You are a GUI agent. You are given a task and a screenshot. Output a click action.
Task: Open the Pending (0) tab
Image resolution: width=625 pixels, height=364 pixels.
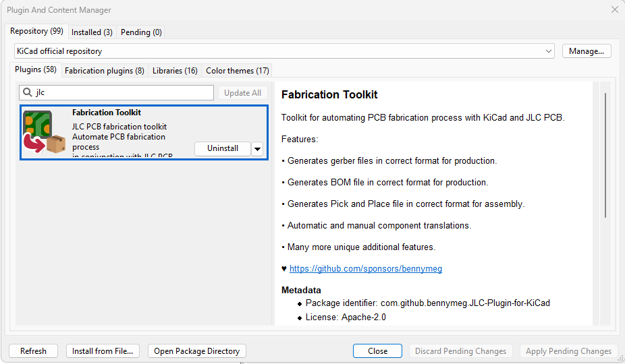point(141,32)
